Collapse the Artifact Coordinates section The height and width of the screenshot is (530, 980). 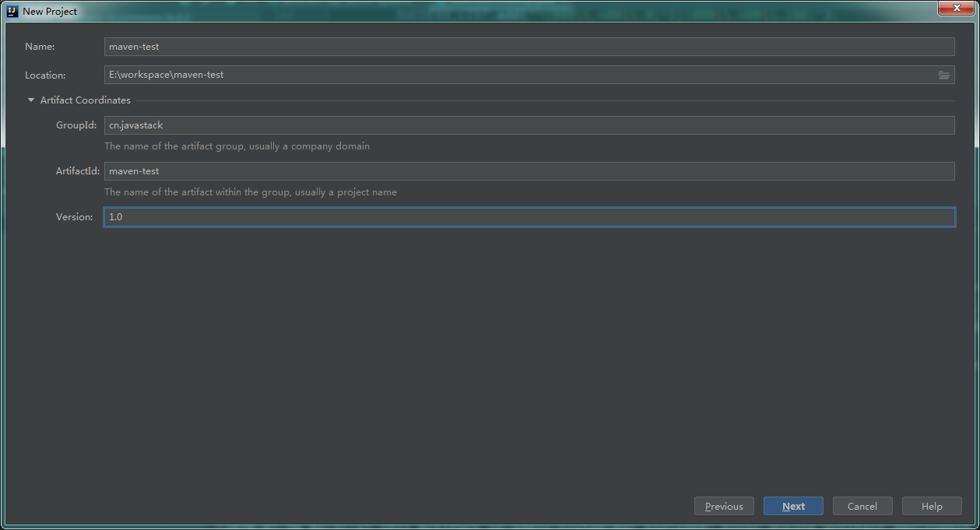coord(31,100)
